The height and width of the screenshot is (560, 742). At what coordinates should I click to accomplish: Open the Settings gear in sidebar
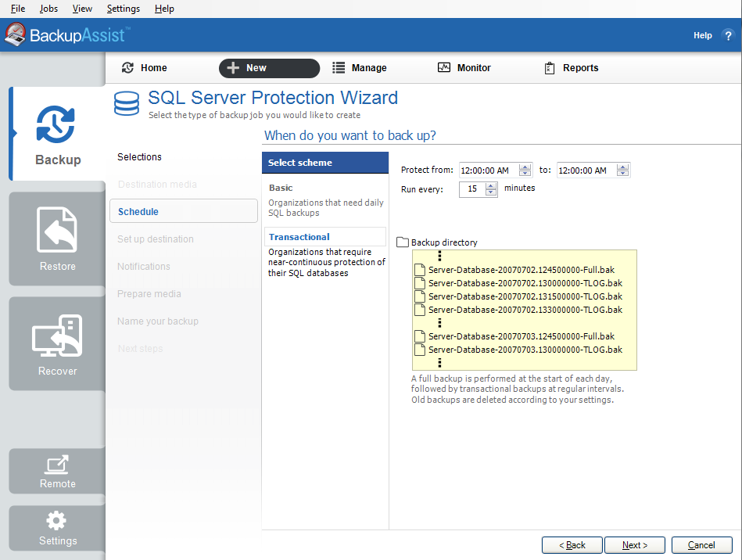56,521
